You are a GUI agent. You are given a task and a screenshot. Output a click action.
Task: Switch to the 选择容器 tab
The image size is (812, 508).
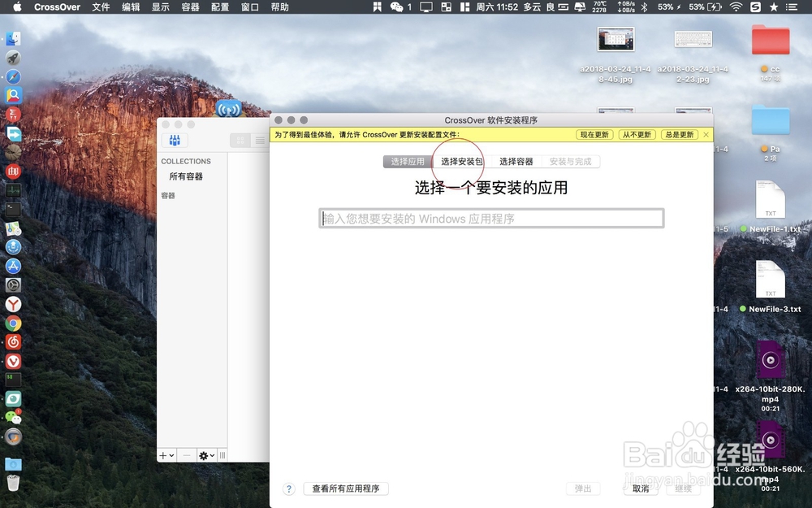click(x=516, y=162)
